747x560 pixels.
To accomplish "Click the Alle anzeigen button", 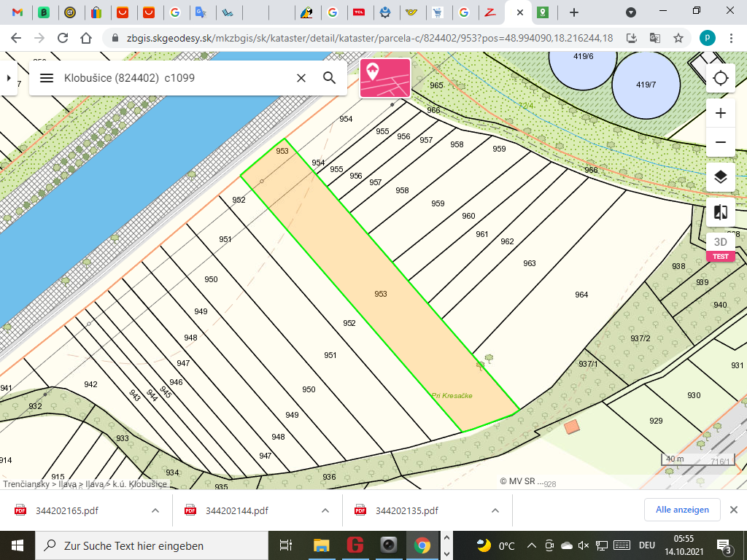I will (682, 510).
